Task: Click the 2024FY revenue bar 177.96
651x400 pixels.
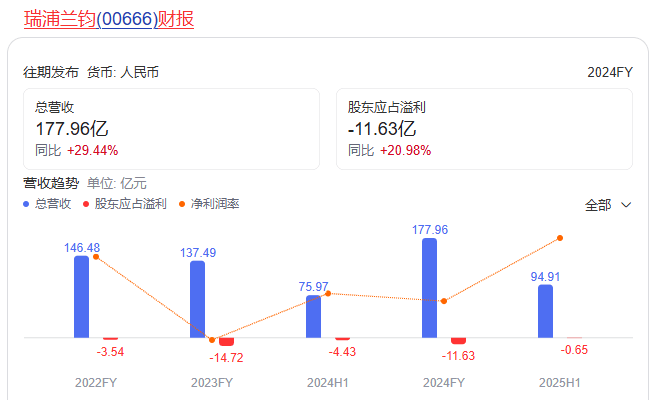Action: (x=430, y=288)
